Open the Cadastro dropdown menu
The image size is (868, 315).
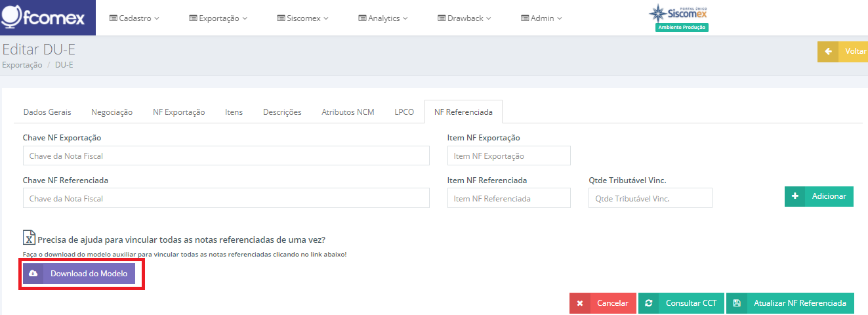[x=134, y=18]
